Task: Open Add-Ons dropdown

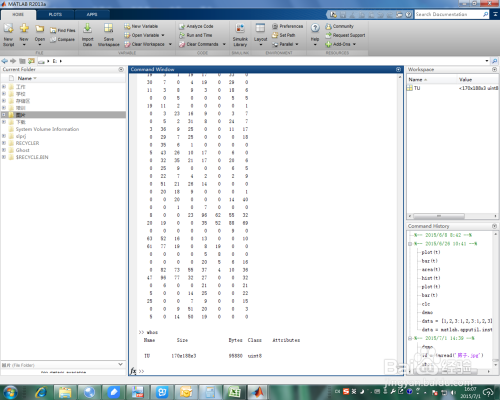Action: coord(354,44)
